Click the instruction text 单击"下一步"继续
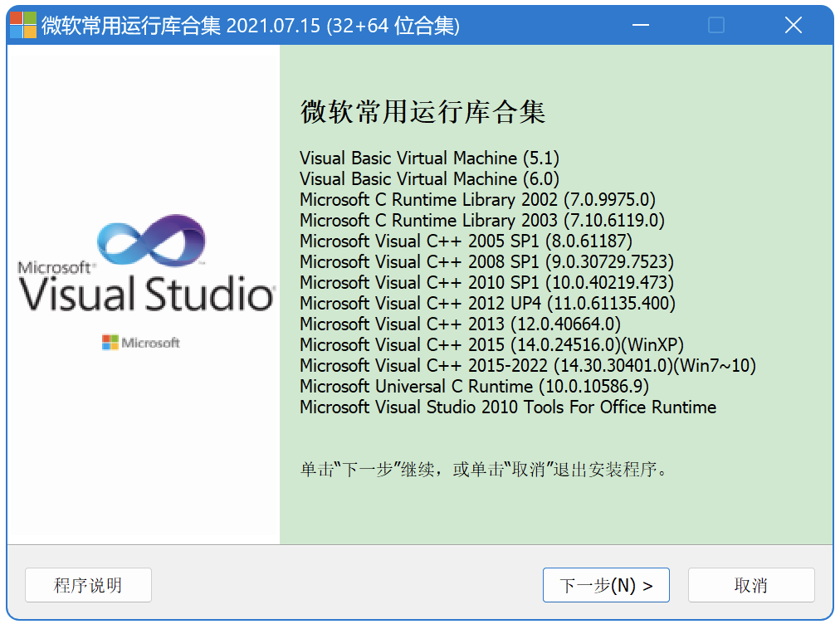Screen dimensions: 840x629 tap(484, 470)
